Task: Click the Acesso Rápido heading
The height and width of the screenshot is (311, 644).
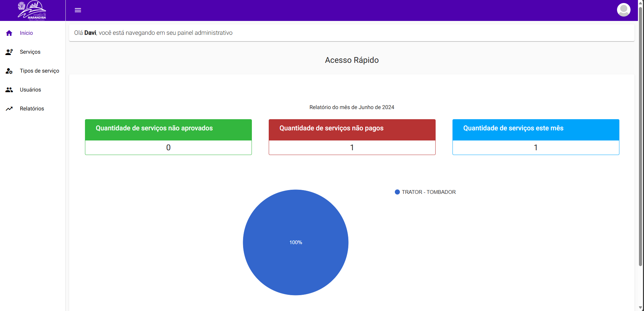Action: coord(352,60)
